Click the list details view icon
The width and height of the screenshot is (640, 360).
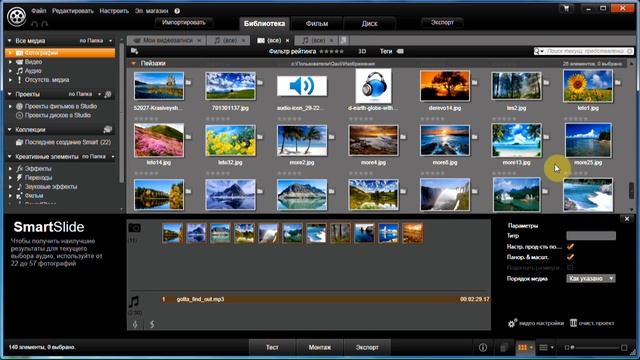543,347
